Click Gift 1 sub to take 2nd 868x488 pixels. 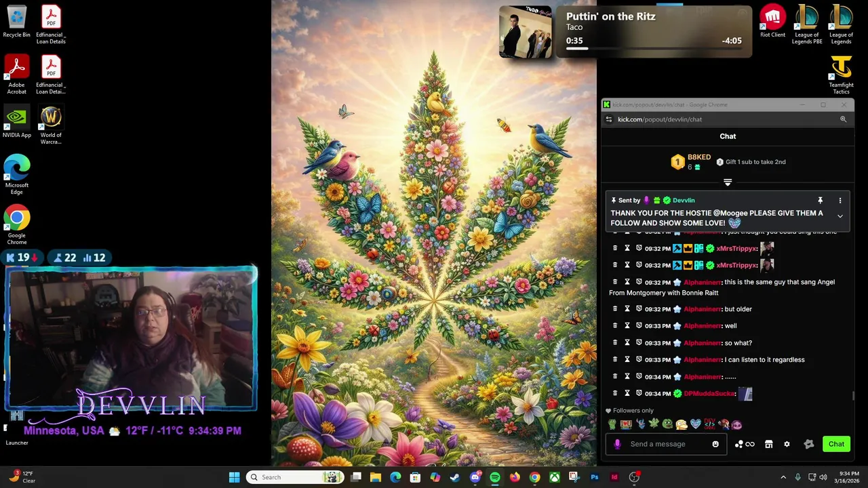[x=751, y=162]
